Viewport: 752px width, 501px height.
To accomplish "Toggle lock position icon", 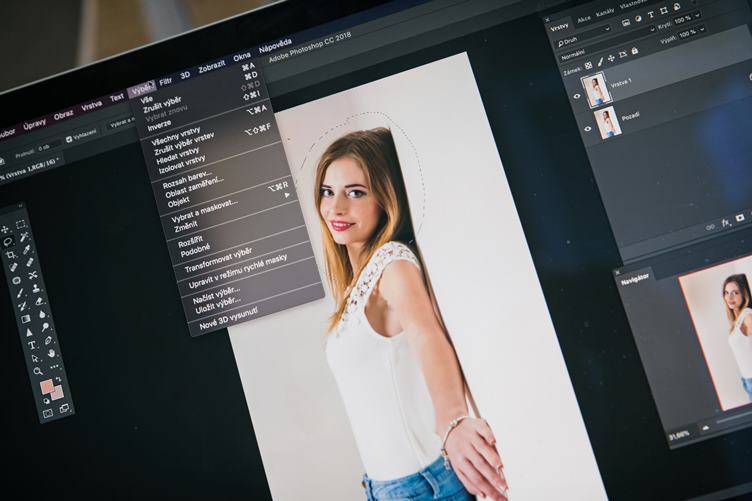I will click(611, 58).
